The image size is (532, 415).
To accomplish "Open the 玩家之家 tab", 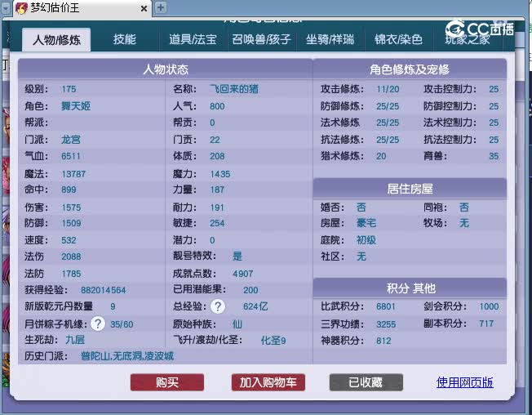I will point(468,39).
